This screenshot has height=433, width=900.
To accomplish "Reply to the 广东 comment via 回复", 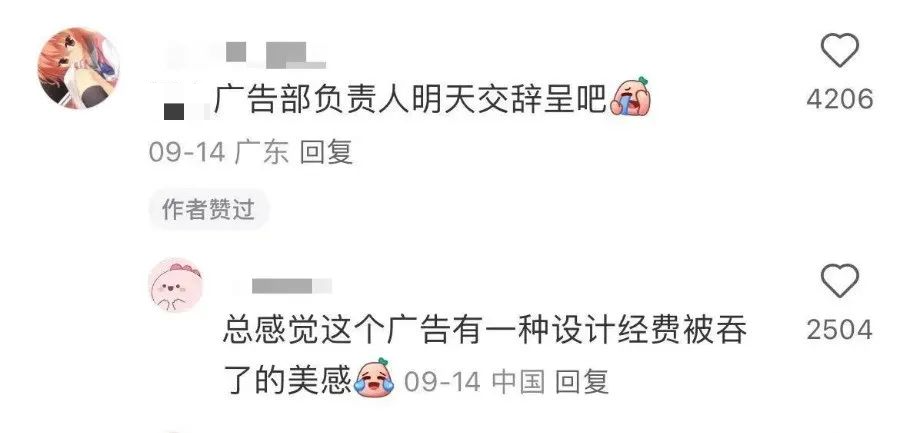I will point(326,153).
